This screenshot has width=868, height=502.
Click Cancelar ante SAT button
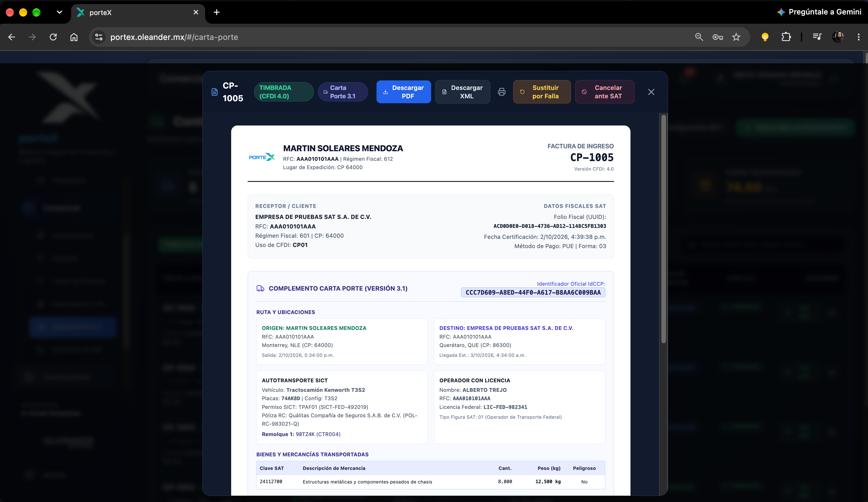tap(604, 92)
